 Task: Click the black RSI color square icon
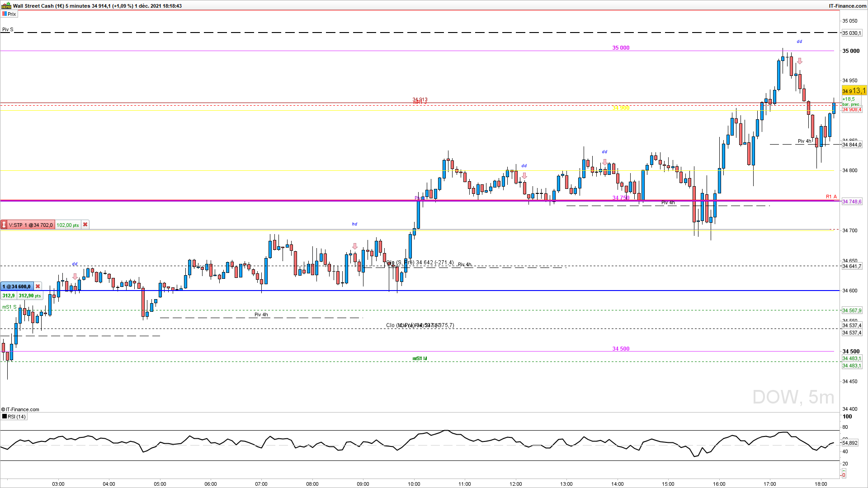pyautogui.click(x=5, y=417)
